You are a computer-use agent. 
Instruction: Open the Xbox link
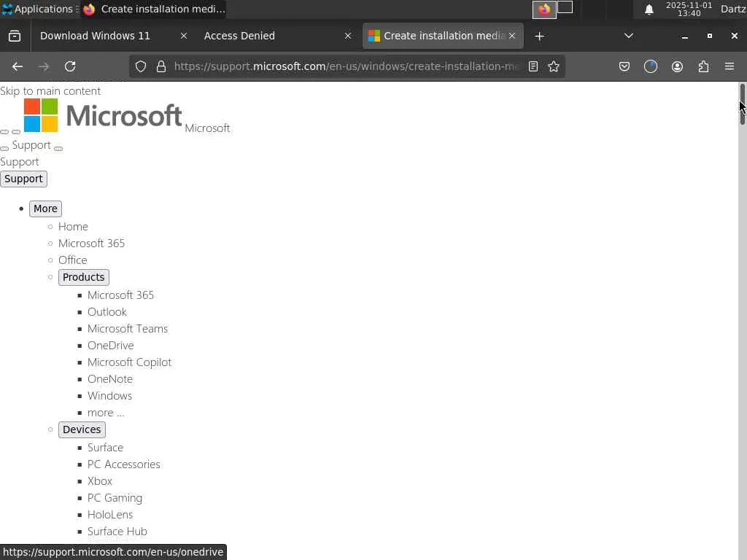tap(100, 481)
